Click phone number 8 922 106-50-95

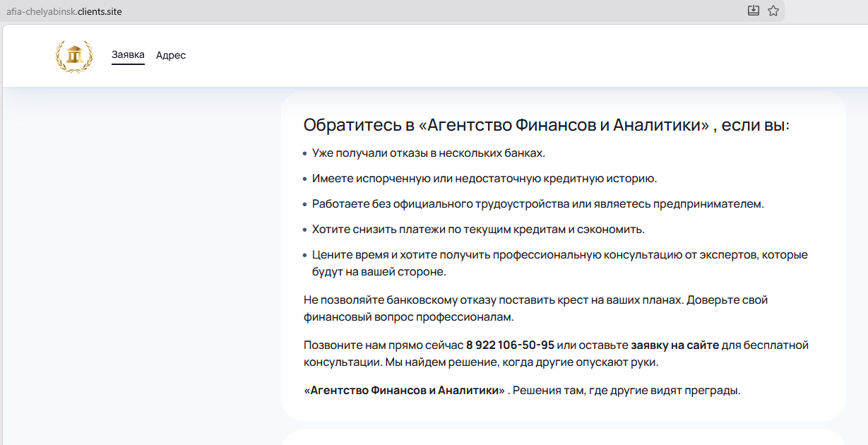tap(510, 345)
